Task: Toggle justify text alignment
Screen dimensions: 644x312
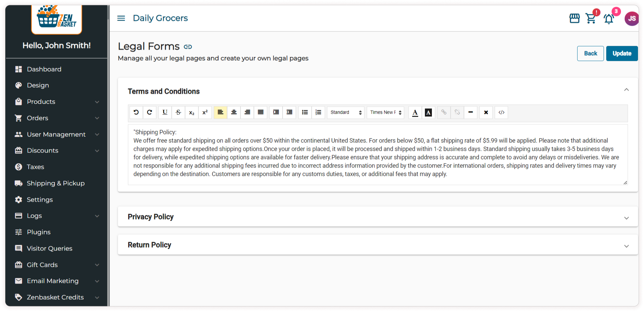Action: 261,112
